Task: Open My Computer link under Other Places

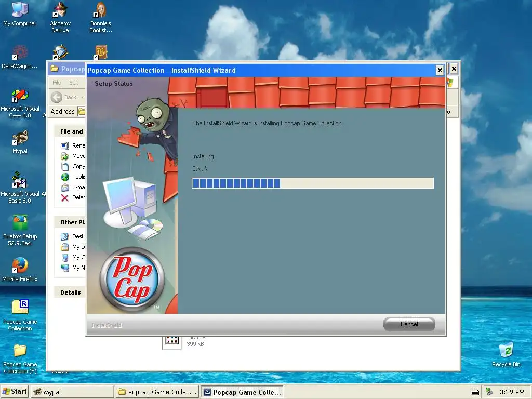Action: [x=73, y=257]
